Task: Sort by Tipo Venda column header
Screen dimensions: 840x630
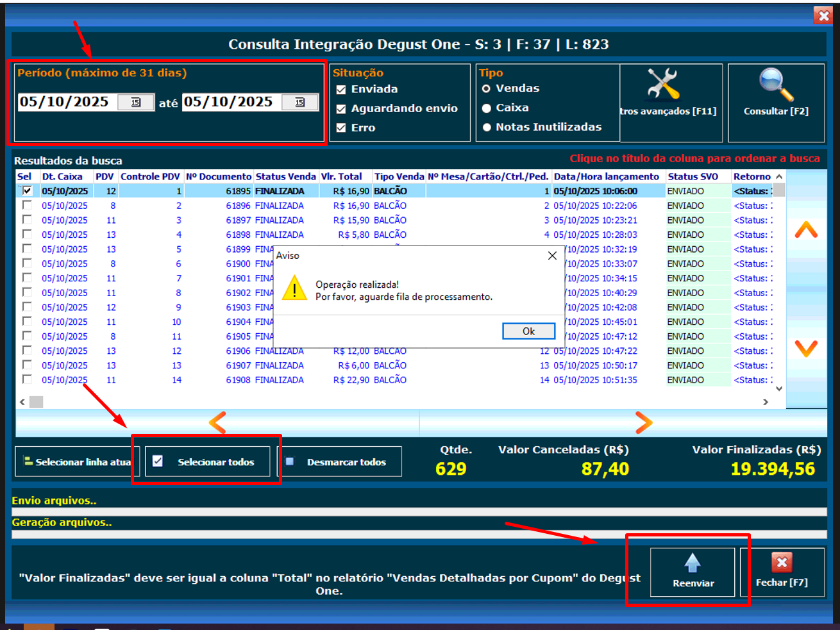Action: click(399, 177)
